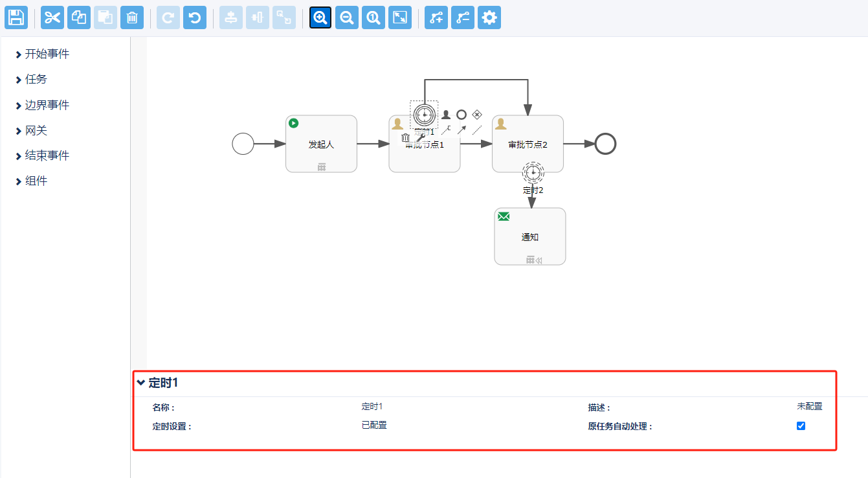868x478 pixels.
Task: Collapse the 定时1 properties section
Action: pyautogui.click(x=140, y=383)
